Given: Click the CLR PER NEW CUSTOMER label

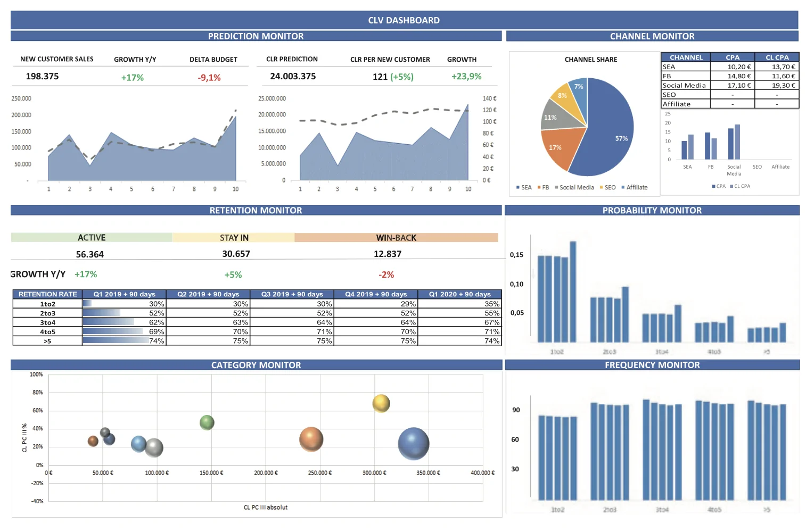Looking at the screenshot, I should [x=390, y=60].
